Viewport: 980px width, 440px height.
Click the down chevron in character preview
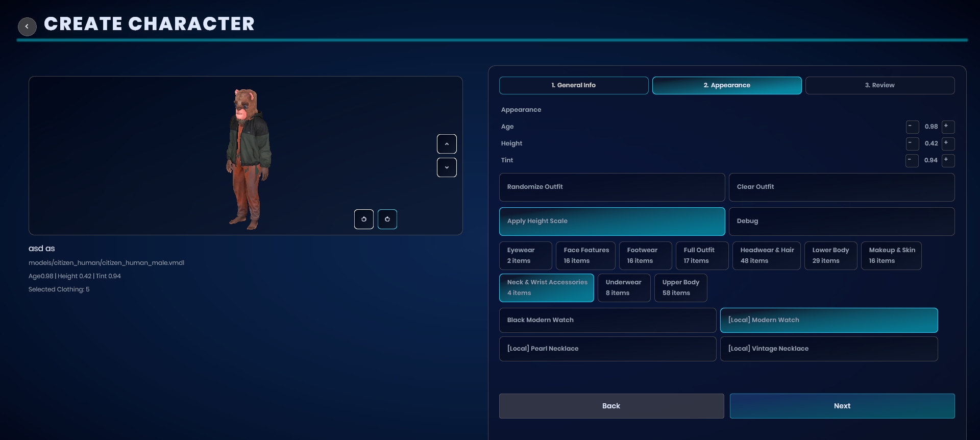pos(447,167)
